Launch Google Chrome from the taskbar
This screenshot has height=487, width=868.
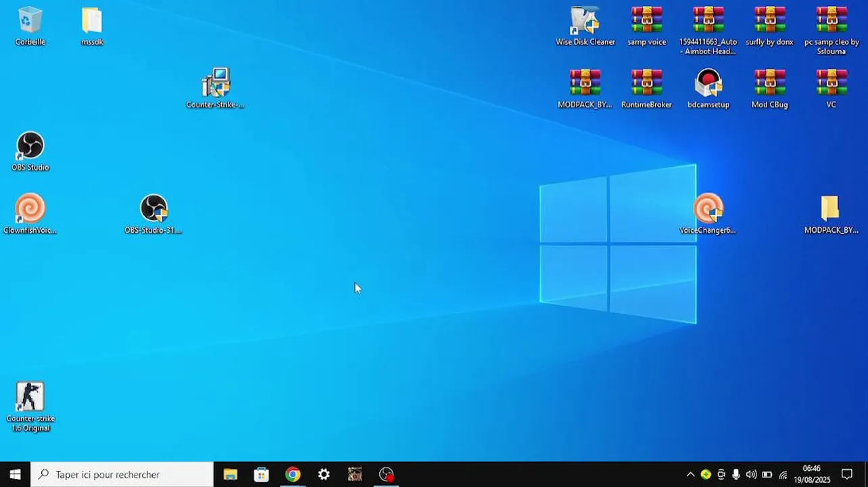pyautogui.click(x=293, y=474)
